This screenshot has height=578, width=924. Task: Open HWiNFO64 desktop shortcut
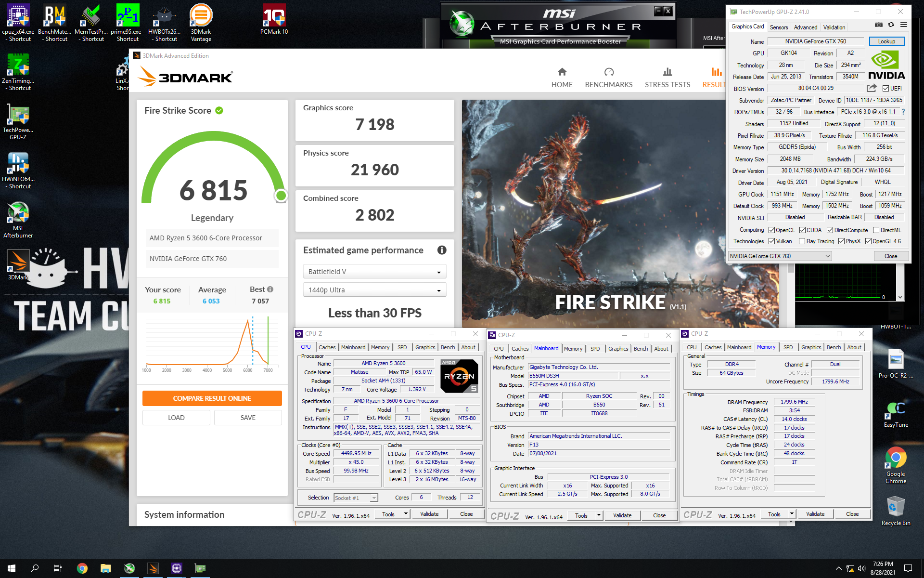click(18, 170)
